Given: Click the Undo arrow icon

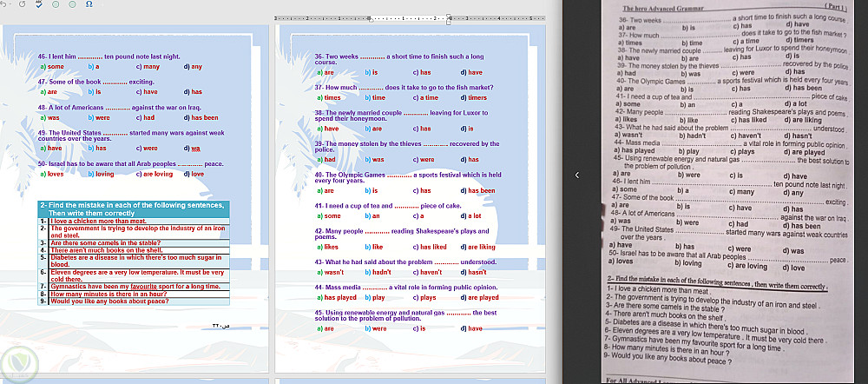Looking at the screenshot, I should [3, 3].
